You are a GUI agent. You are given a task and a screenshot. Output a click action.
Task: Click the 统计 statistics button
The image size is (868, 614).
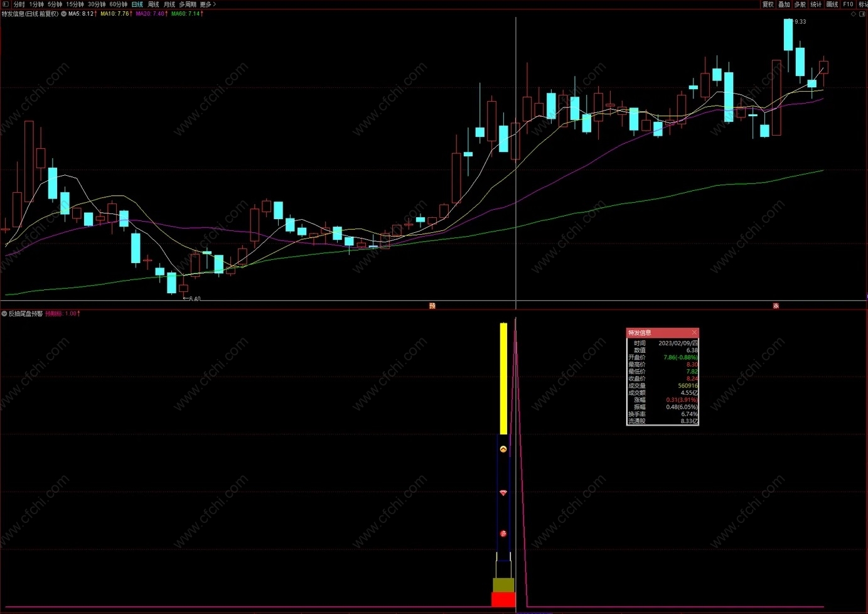coord(816,4)
